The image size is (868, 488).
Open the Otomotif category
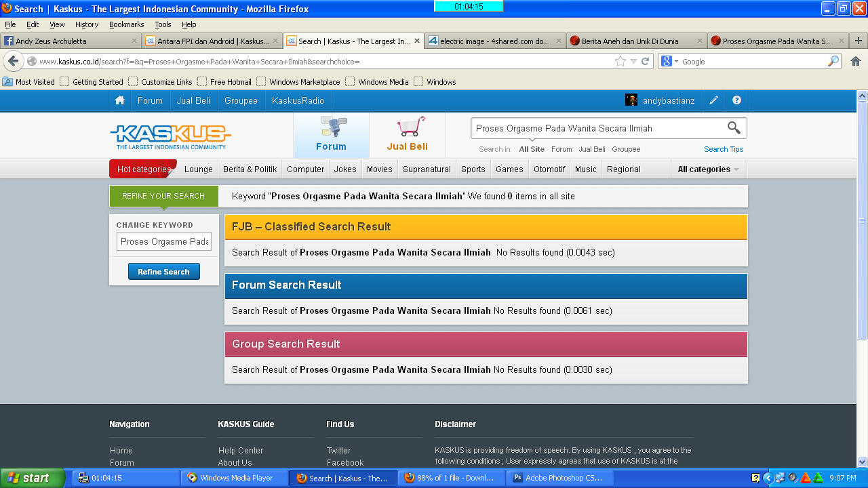pos(549,169)
